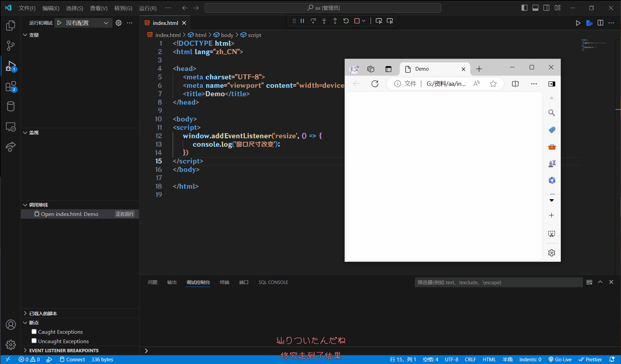
Task: Switch to the 终端 terminal tab
Action: 224,282
